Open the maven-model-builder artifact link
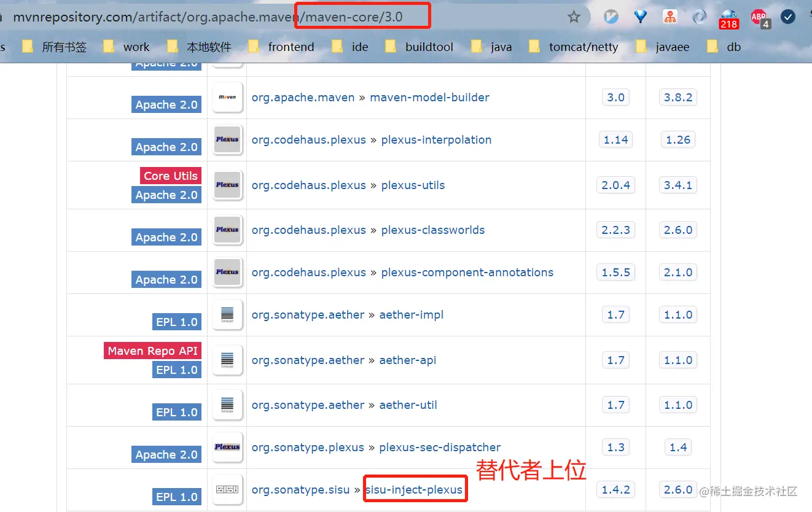 tap(429, 97)
